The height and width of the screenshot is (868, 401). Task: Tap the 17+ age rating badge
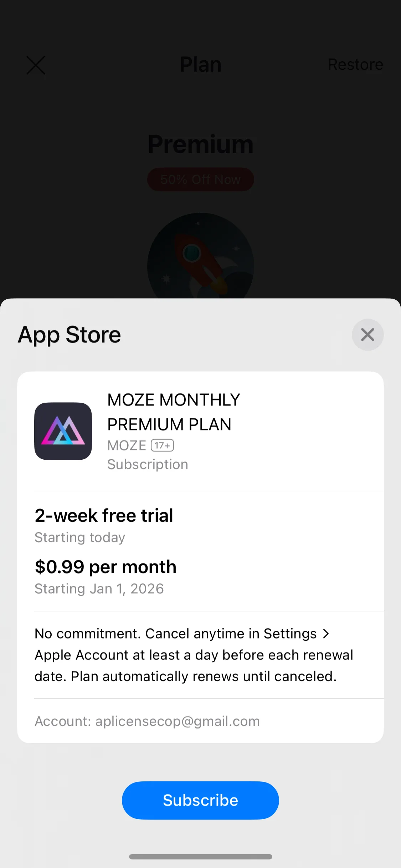[x=163, y=445]
